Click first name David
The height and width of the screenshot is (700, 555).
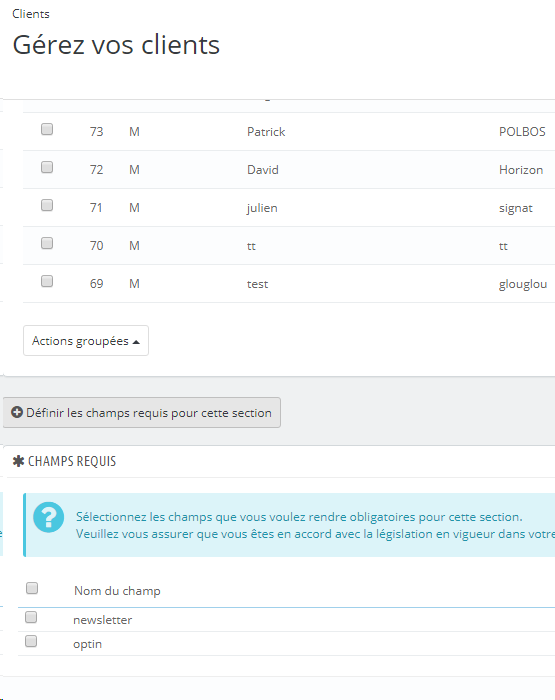click(x=263, y=170)
